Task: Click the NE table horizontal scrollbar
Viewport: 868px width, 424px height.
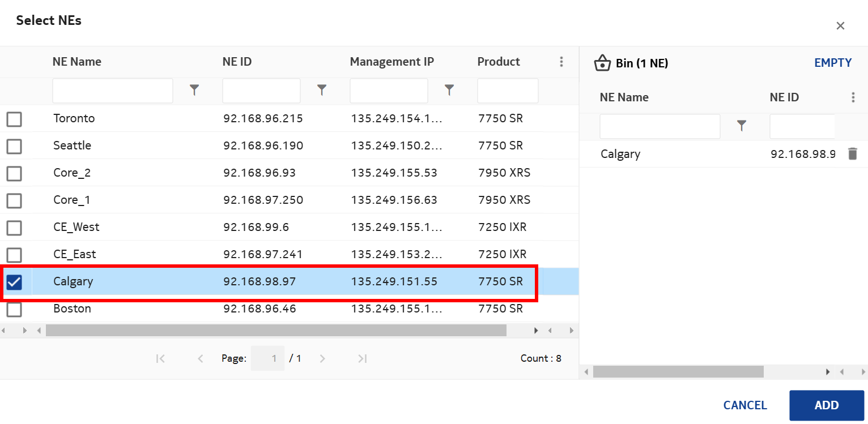Action: pyautogui.click(x=276, y=330)
